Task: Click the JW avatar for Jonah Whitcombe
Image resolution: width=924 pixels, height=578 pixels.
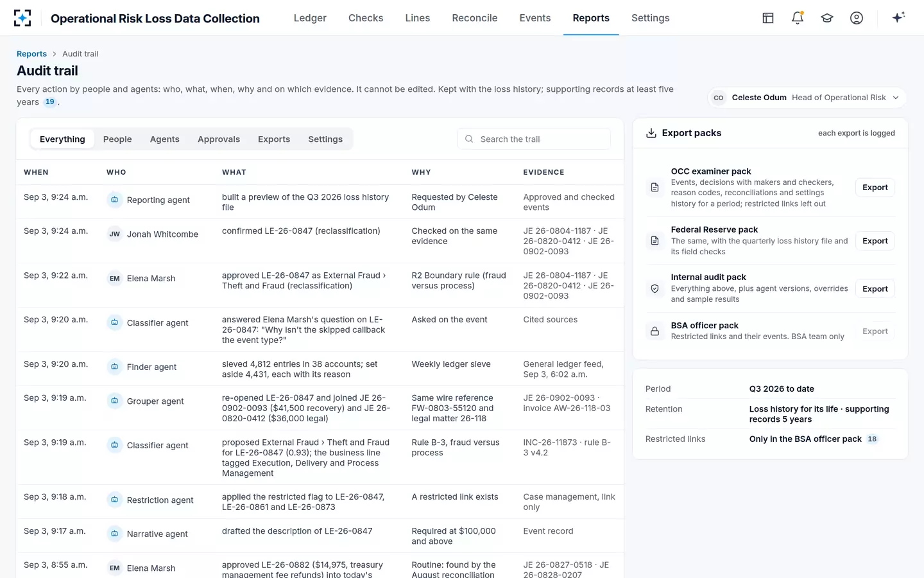Action: click(114, 234)
